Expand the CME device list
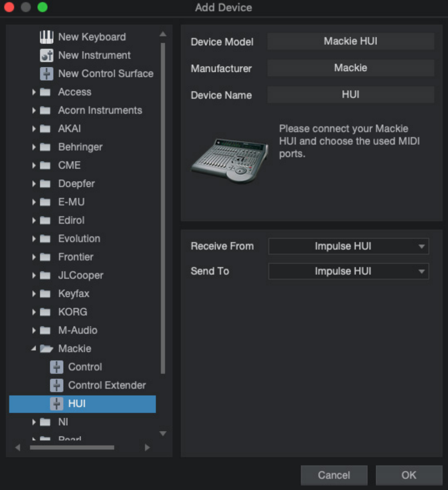448x490 pixels. coord(34,165)
